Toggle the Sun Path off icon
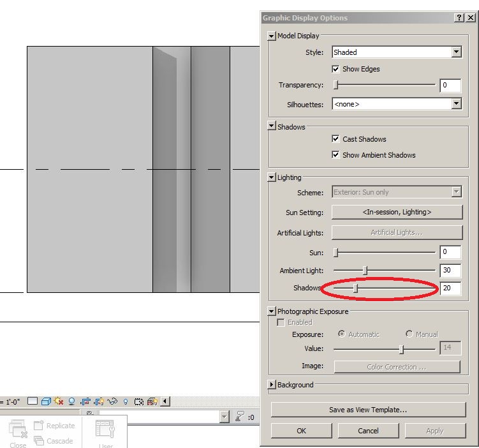This screenshot has height=448, width=479. [59, 401]
